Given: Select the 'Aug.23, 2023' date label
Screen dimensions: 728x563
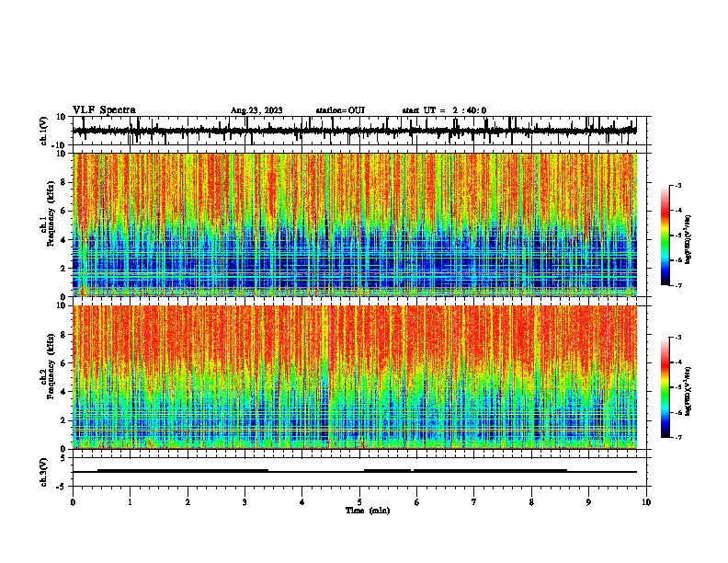Looking at the screenshot, I should click(x=256, y=110).
